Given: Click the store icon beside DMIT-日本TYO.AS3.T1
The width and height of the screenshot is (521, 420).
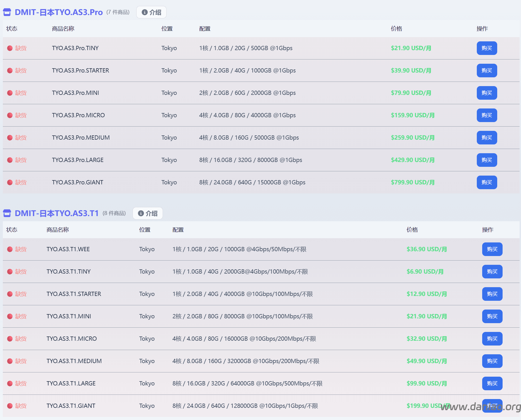Looking at the screenshot, I should [7, 213].
